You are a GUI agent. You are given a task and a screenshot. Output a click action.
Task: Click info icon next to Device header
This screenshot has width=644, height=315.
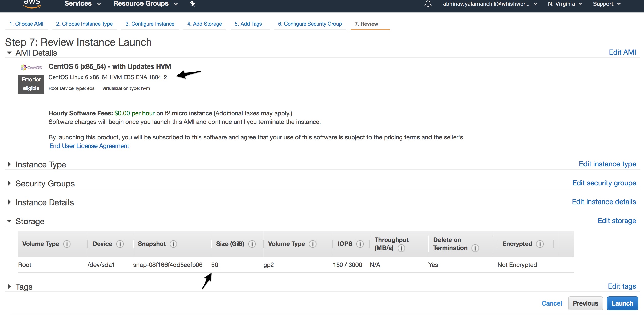120,244
